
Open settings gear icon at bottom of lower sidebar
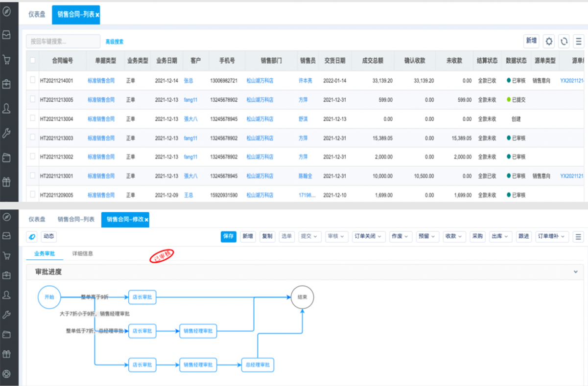(6, 374)
